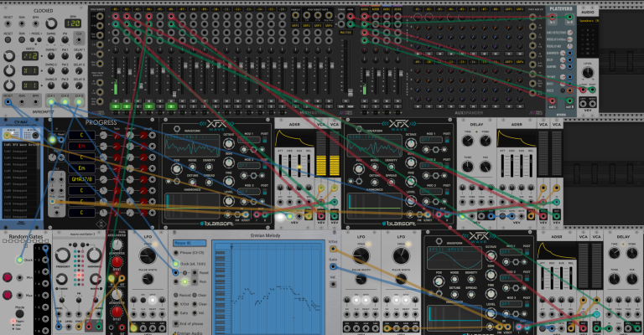Open the GMAJ7/B chord selector in Progress
Screen dimensions: 644x335
[x=81, y=179]
